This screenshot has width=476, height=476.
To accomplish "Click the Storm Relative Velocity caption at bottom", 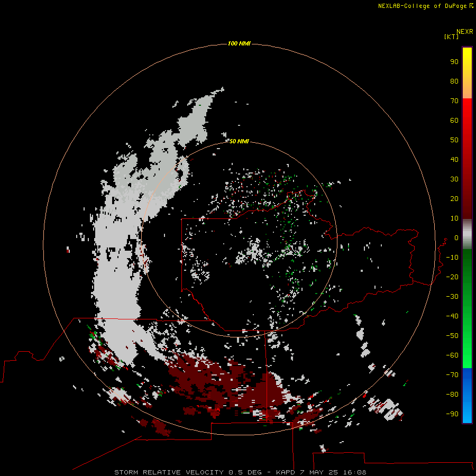I will 240,472.
